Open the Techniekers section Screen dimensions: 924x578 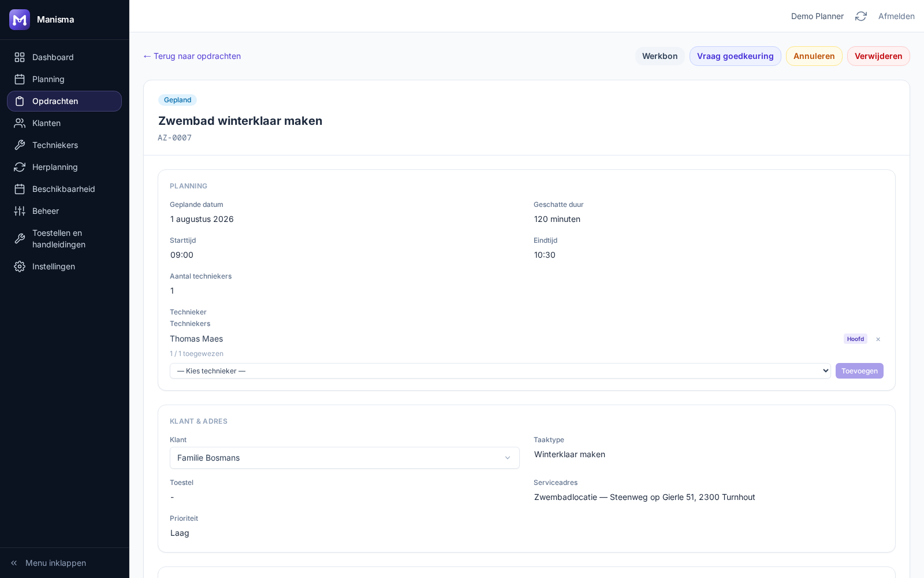coord(64,145)
